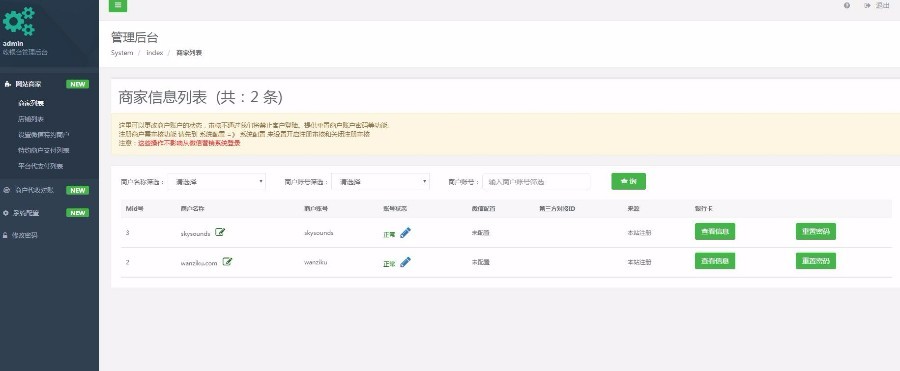900x371 pixels.
Task: Click the blue pencil in wanziku status cell
Action: tap(405, 262)
